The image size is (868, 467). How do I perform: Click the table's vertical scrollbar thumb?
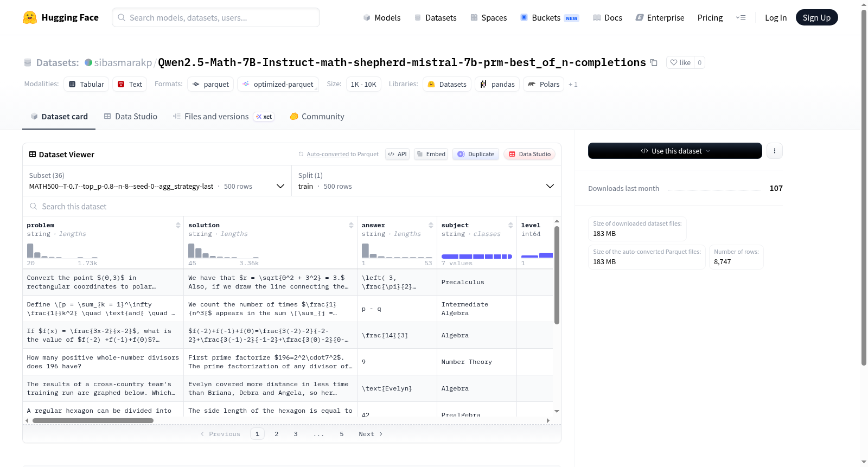click(557, 275)
